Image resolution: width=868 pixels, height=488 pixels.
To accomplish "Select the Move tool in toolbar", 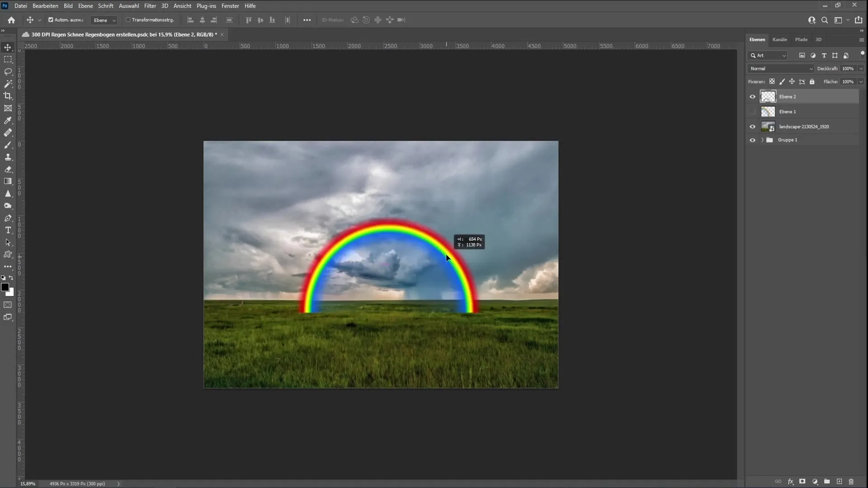I will 8,47.
